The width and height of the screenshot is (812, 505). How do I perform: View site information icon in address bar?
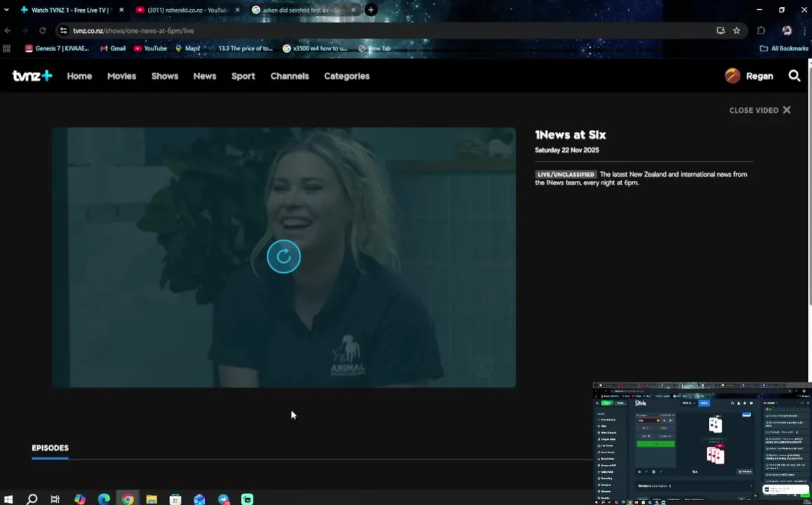[x=63, y=31]
